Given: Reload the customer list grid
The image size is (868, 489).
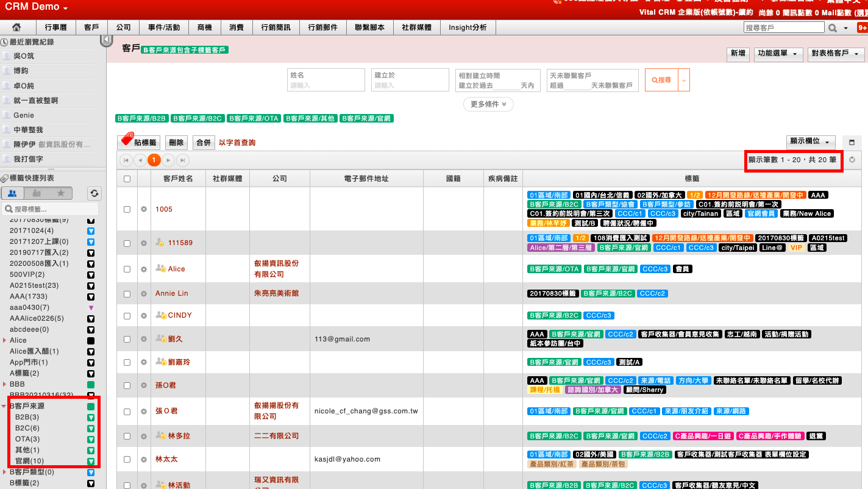Looking at the screenshot, I should click(x=852, y=160).
